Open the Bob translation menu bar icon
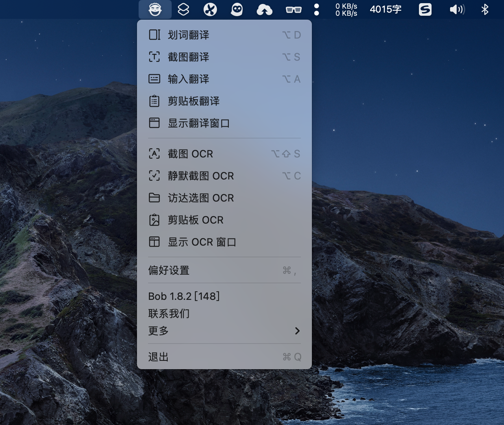This screenshot has height=425, width=504. point(155,9)
